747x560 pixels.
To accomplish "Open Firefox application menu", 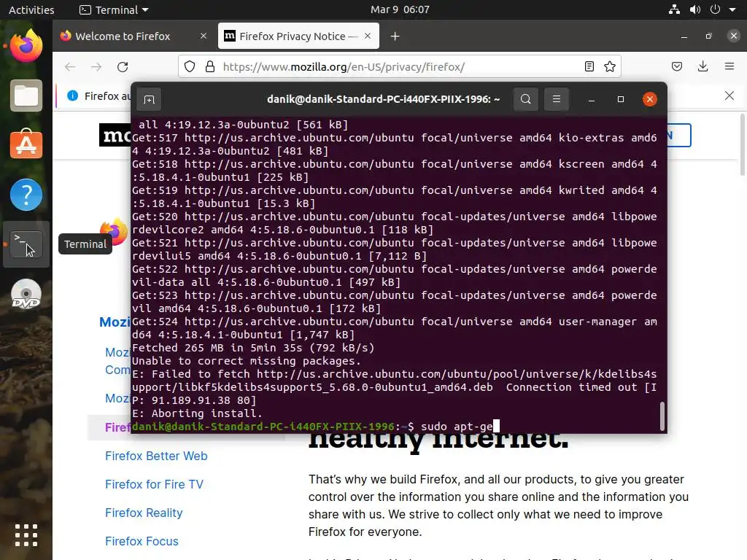I will pos(729,66).
